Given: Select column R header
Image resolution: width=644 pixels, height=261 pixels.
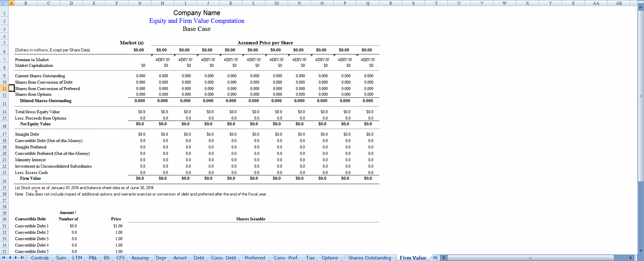Looking at the screenshot, I should point(390,3).
